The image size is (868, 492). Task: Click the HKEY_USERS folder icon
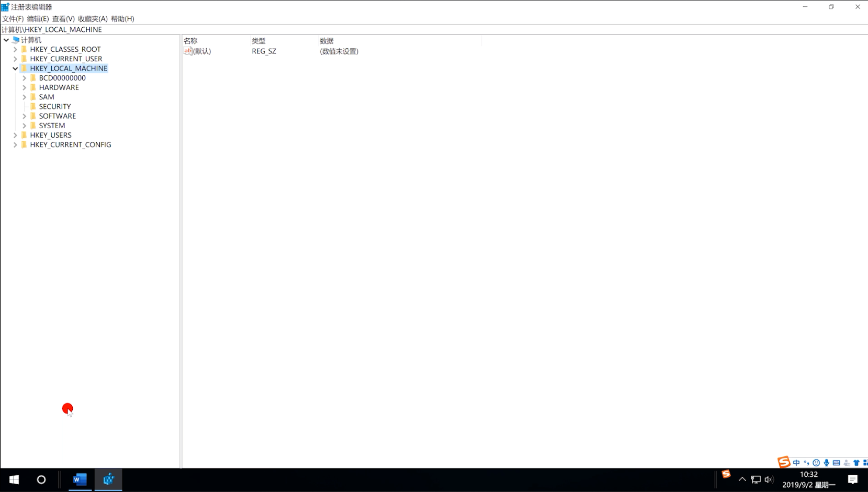point(24,135)
